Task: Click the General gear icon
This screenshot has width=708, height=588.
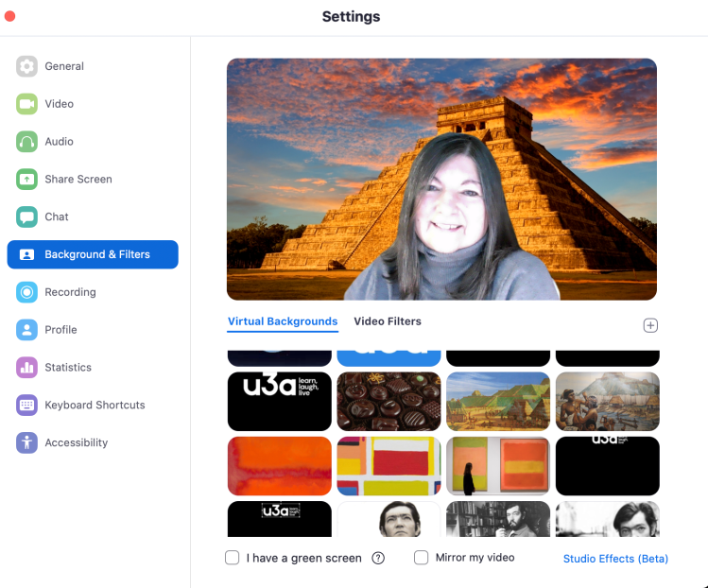Action: (x=26, y=66)
